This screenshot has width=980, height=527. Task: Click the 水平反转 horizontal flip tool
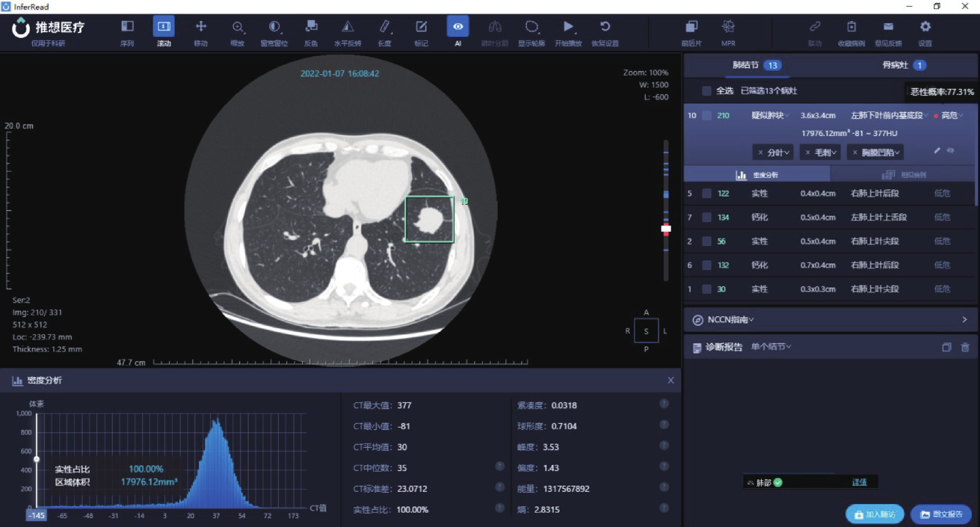coord(347,33)
